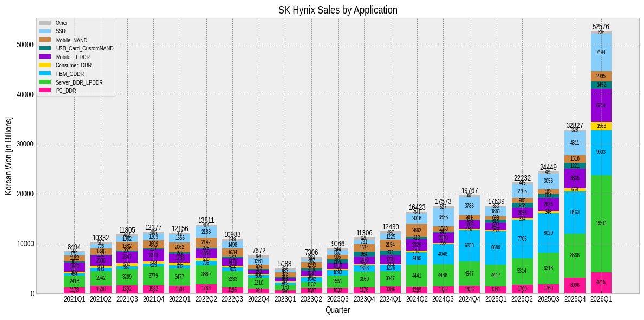
Task: Click the 2021Q1 x-axis tick label
Action: 74,300
